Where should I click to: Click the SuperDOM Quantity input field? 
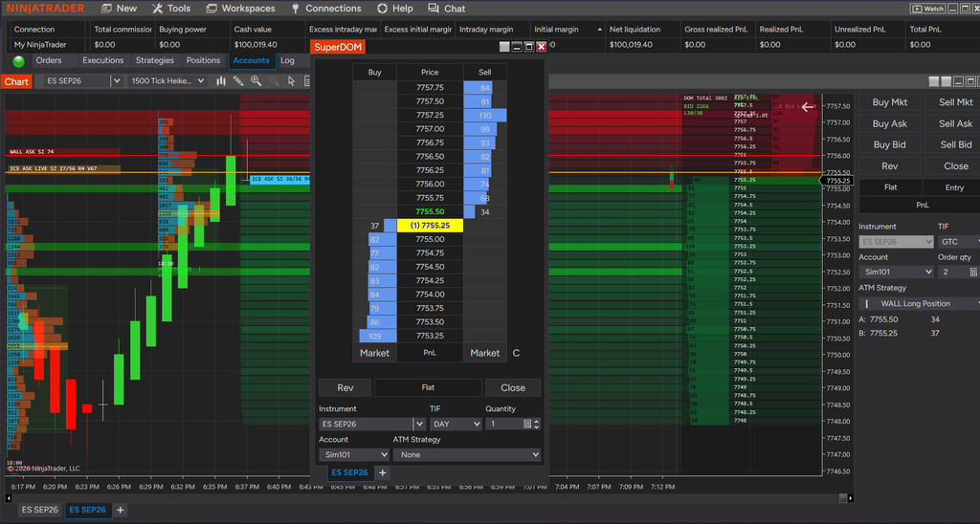pos(504,424)
